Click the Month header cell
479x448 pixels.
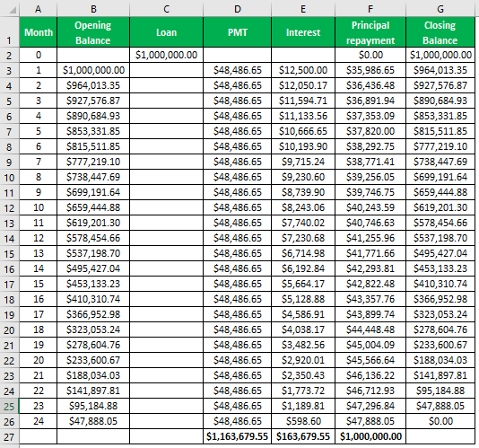click(x=39, y=32)
